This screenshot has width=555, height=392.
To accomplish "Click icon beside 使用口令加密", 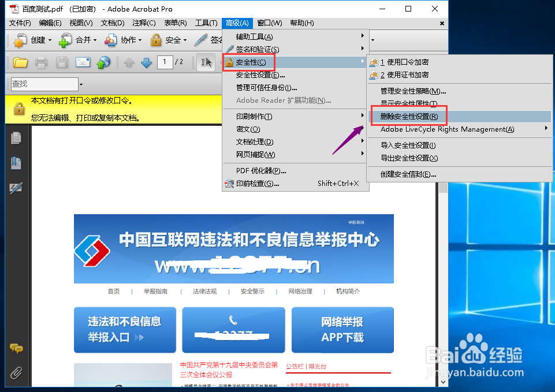I will pyautogui.click(x=374, y=62).
